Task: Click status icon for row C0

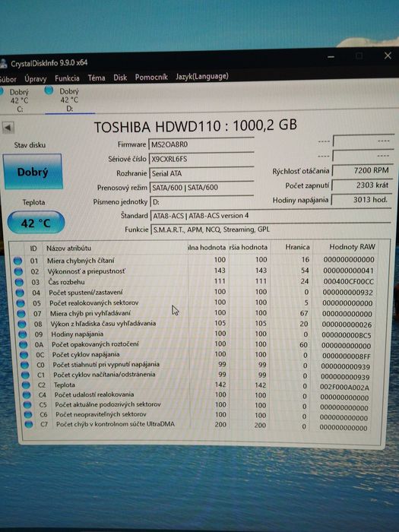Action: (24, 365)
